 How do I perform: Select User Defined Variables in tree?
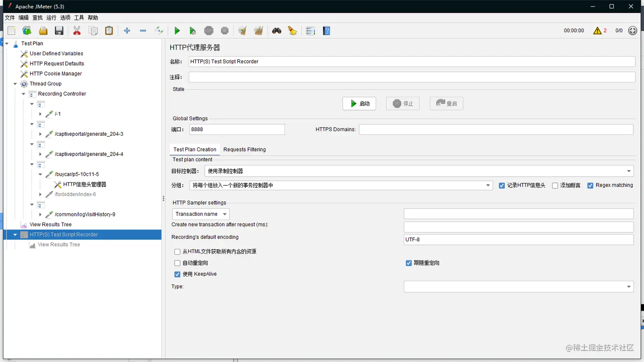[x=56, y=54]
